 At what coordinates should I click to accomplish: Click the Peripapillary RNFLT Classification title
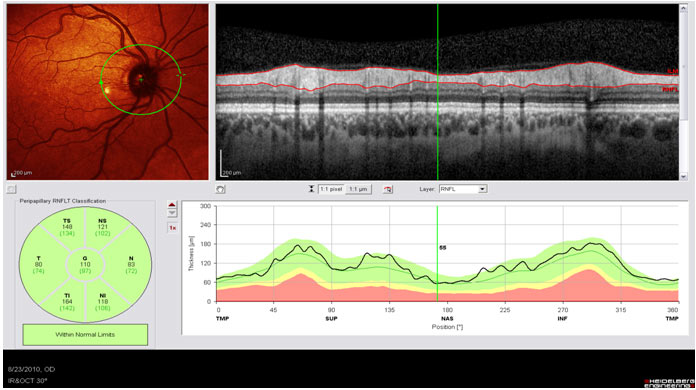[63, 201]
